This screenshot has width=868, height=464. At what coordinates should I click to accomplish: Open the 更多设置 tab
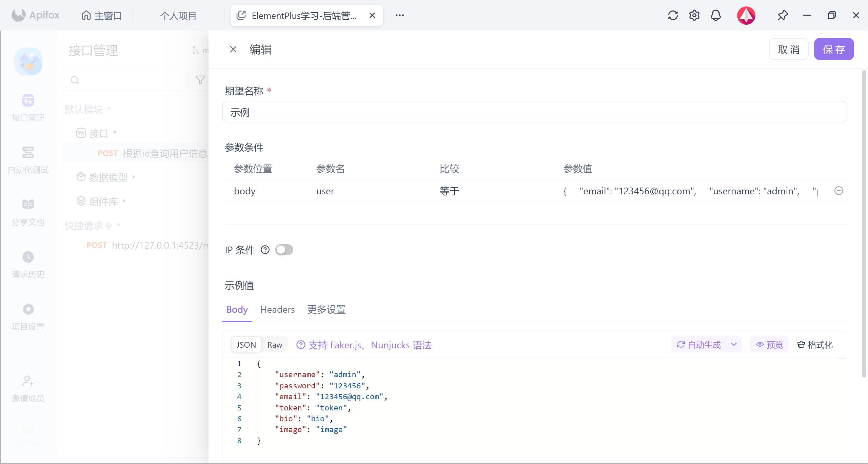click(326, 309)
